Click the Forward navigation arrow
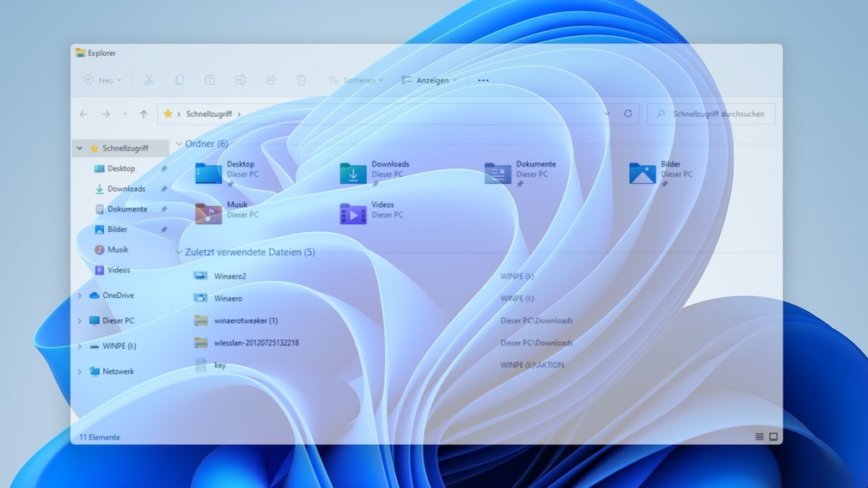The height and width of the screenshot is (488, 868). point(106,114)
